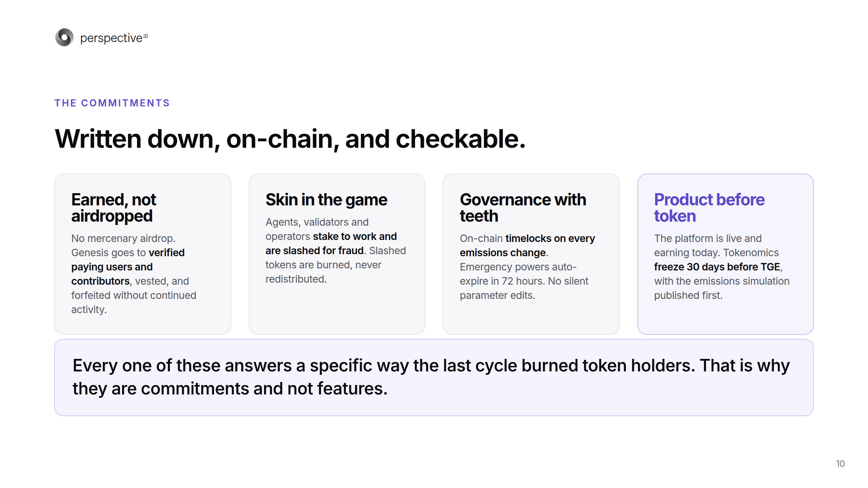Select the Governance with teeth card heading
Image resolution: width=868 pixels, height=488 pixels.
(523, 208)
